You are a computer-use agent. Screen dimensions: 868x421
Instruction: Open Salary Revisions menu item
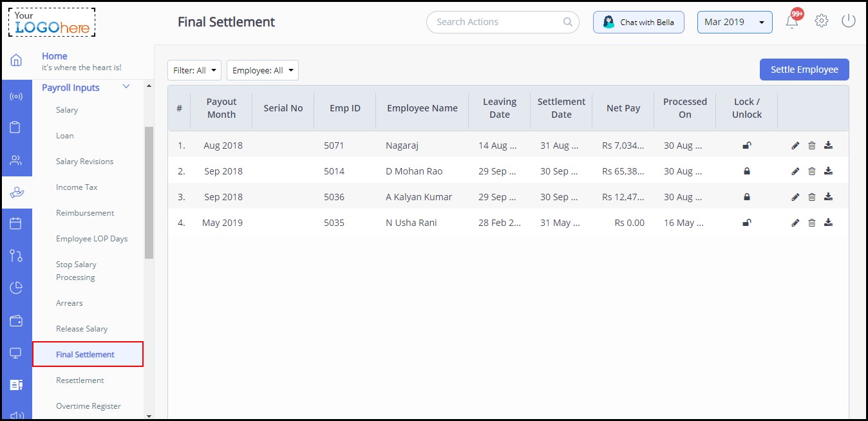coord(84,162)
